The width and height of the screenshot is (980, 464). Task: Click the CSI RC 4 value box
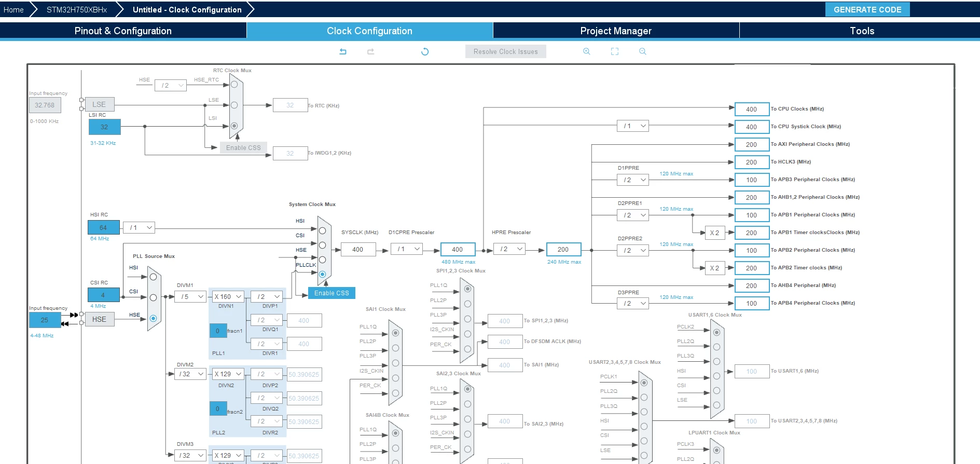pyautogui.click(x=103, y=295)
